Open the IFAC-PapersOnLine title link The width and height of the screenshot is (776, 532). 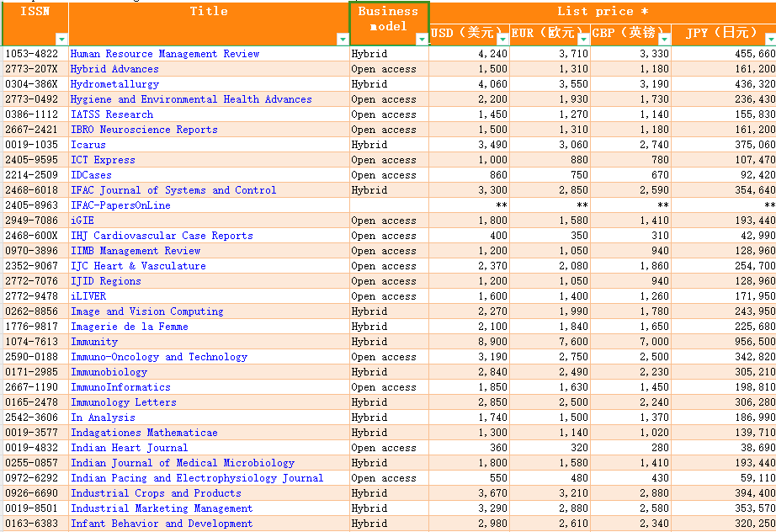tap(120, 205)
